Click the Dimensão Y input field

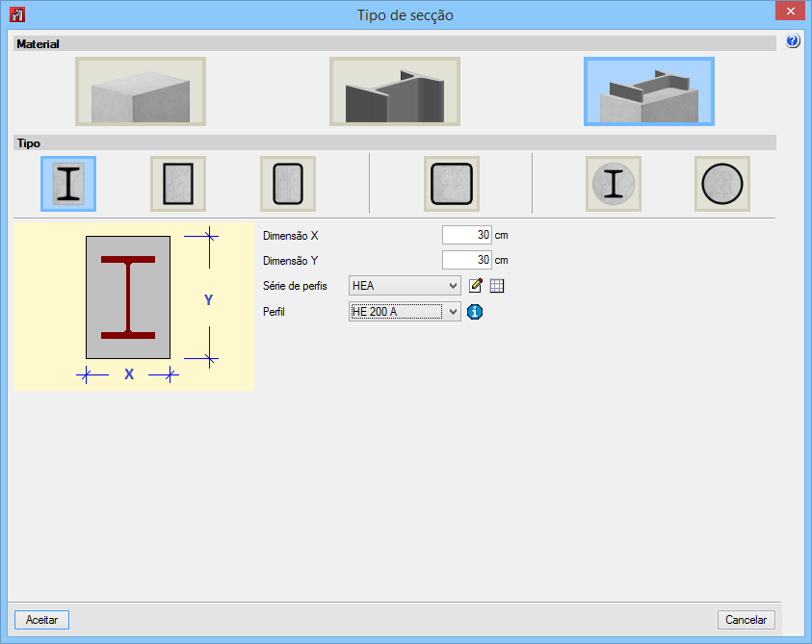coord(467,260)
